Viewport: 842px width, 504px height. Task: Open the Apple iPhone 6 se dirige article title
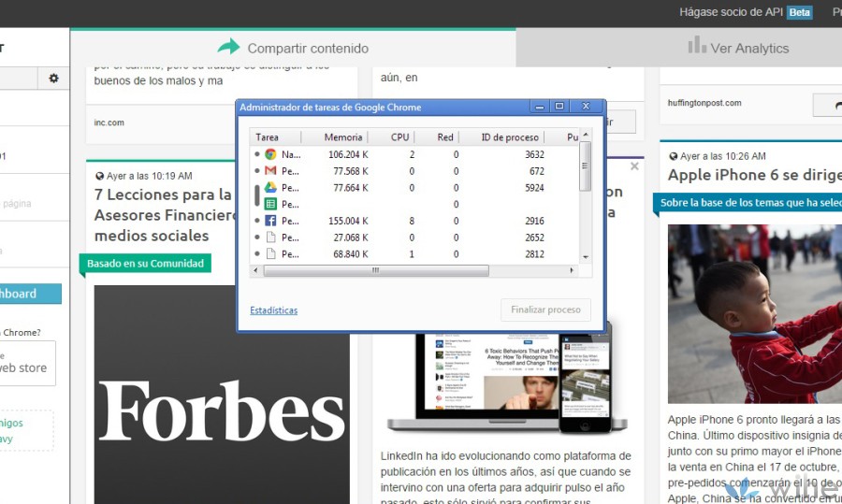point(755,175)
